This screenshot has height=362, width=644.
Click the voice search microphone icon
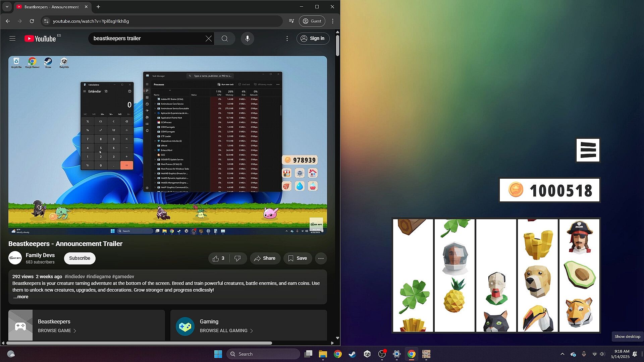[248, 39]
